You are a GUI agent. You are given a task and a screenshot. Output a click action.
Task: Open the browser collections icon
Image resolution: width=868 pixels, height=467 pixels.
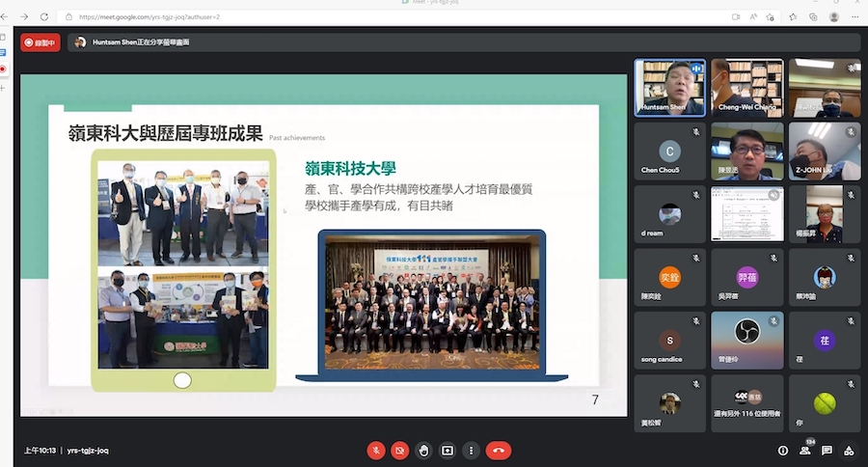pos(813,17)
